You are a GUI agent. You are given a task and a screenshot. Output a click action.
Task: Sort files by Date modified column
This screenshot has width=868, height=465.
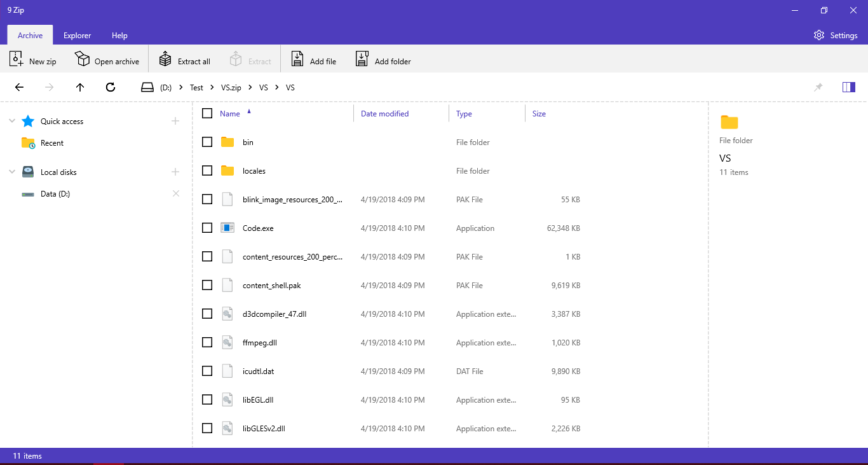pos(384,114)
